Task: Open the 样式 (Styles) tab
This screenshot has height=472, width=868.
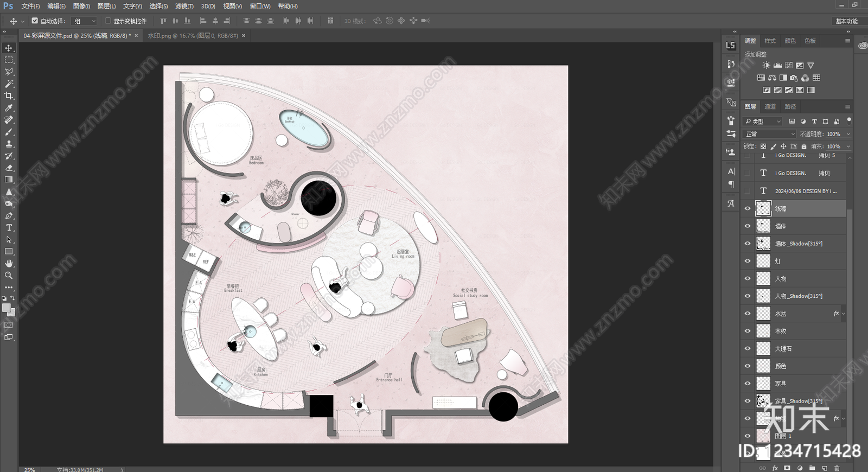Action: coord(770,41)
